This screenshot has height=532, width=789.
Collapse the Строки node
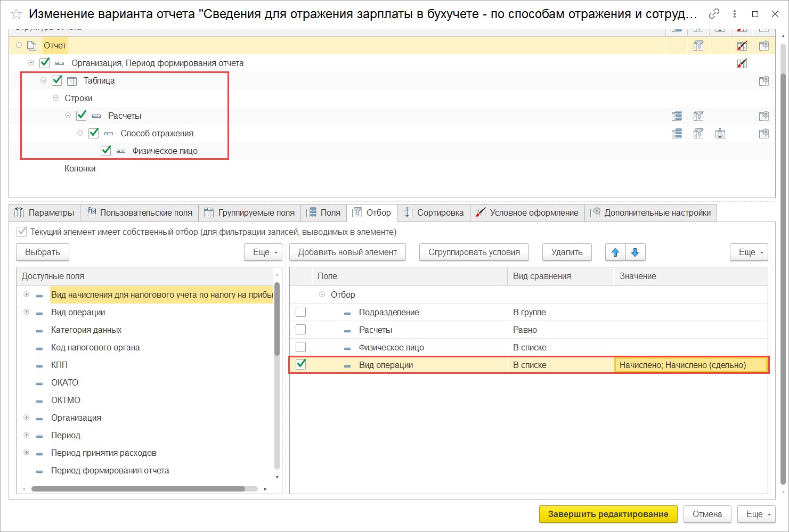[x=55, y=98]
